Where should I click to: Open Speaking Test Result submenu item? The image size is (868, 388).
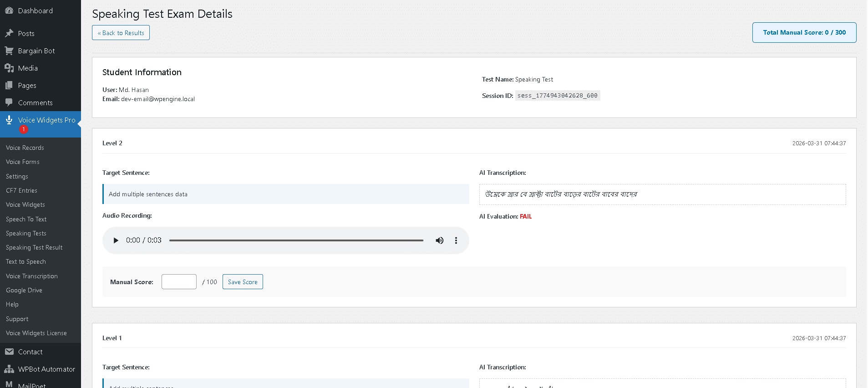[34, 247]
